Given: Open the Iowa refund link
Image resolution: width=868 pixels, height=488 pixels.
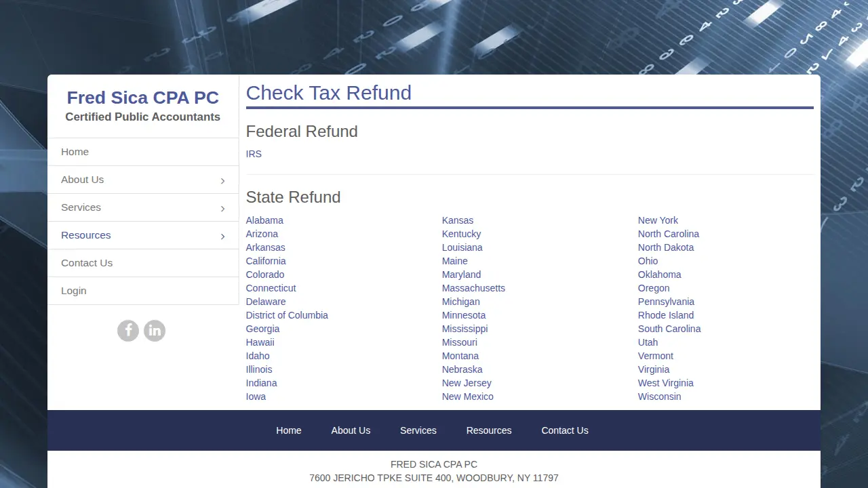Looking at the screenshot, I should point(256,396).
